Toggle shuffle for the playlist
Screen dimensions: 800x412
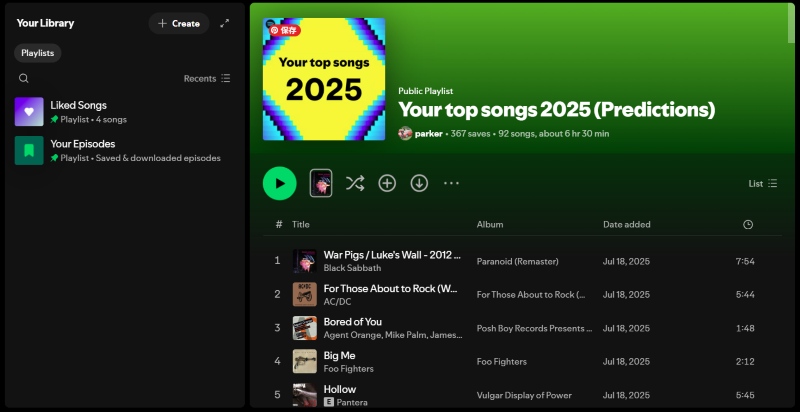coord(355,184)
